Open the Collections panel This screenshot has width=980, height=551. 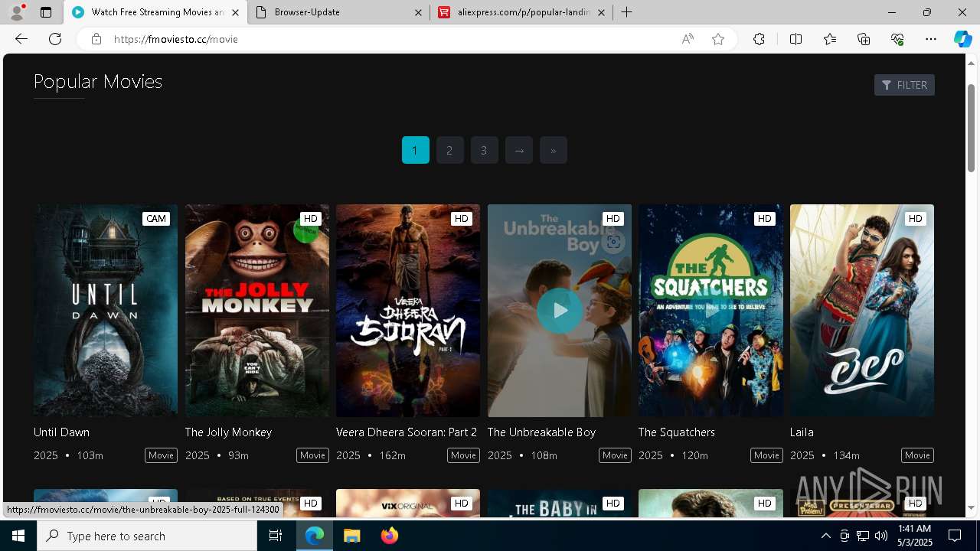click(x=864, y=39)
